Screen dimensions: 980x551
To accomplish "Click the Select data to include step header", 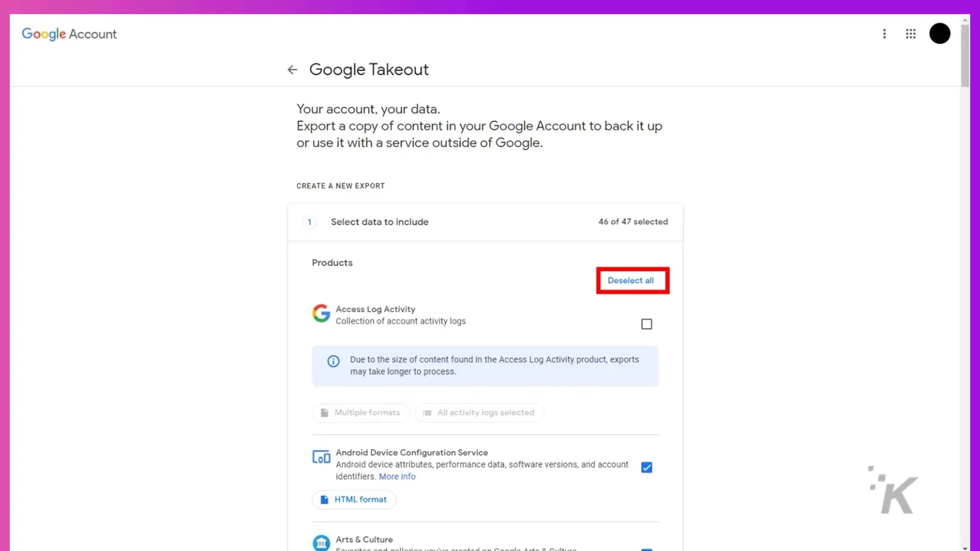I will coord(485,222).
